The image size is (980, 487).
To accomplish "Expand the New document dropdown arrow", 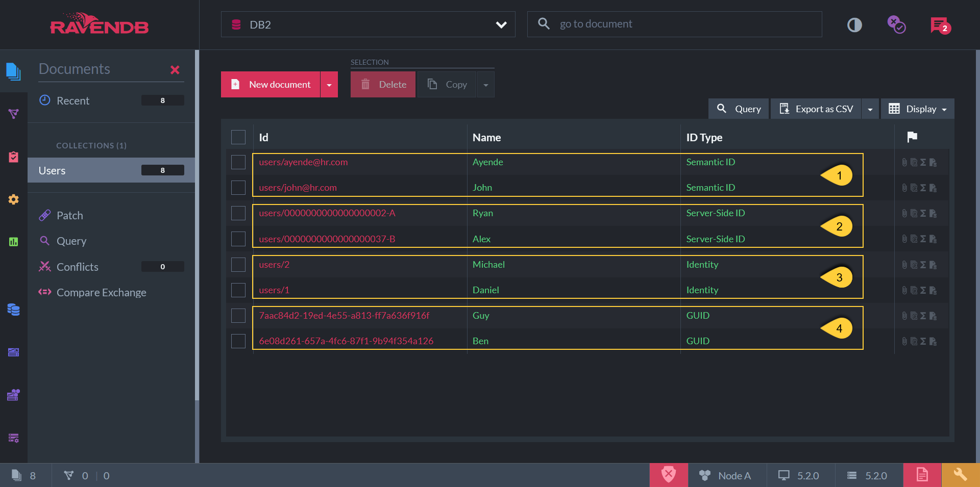I will (x=329, y=85).
